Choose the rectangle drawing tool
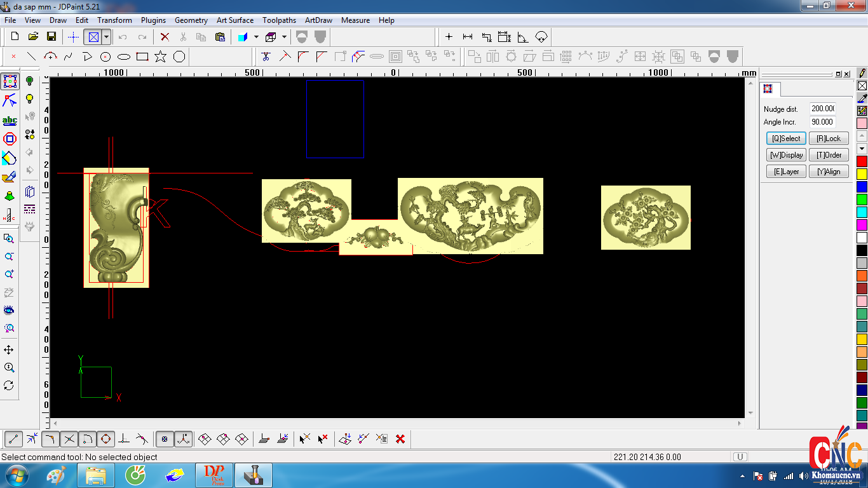Viewport: 868px width, 488px height. coord(142,57)
